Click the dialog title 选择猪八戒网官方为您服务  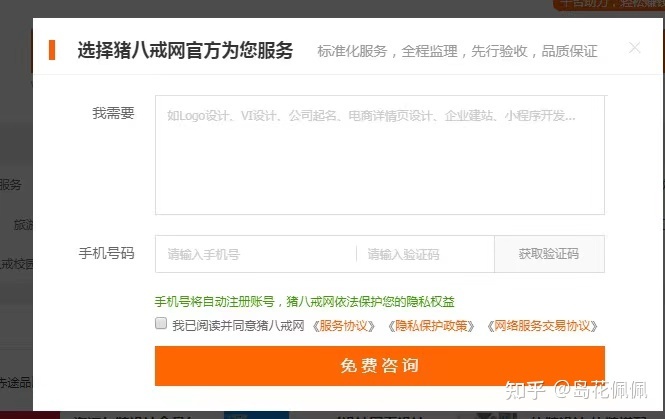[x=185, y=50]
